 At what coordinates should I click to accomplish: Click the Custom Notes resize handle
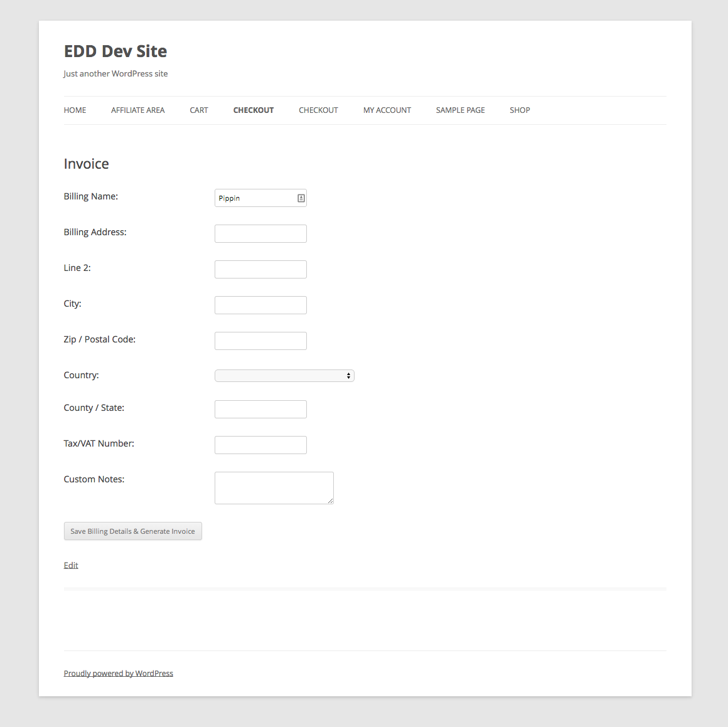331,501
